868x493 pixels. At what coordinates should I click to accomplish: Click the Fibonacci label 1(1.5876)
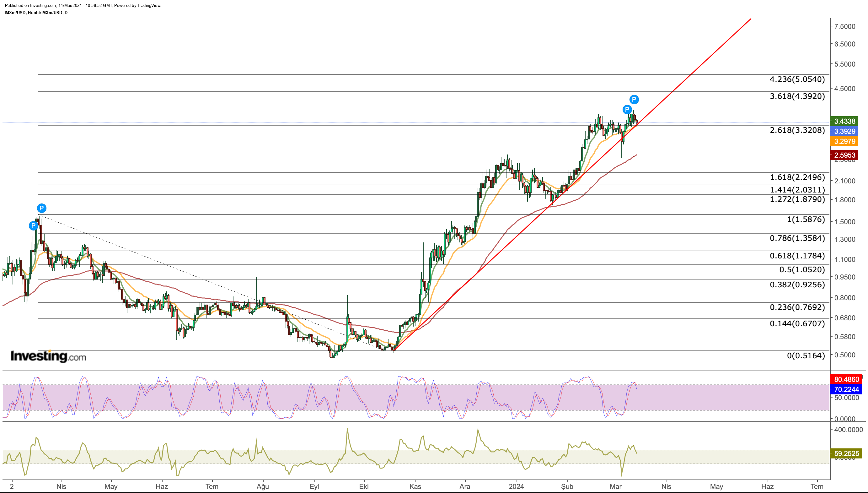[806, 219]
